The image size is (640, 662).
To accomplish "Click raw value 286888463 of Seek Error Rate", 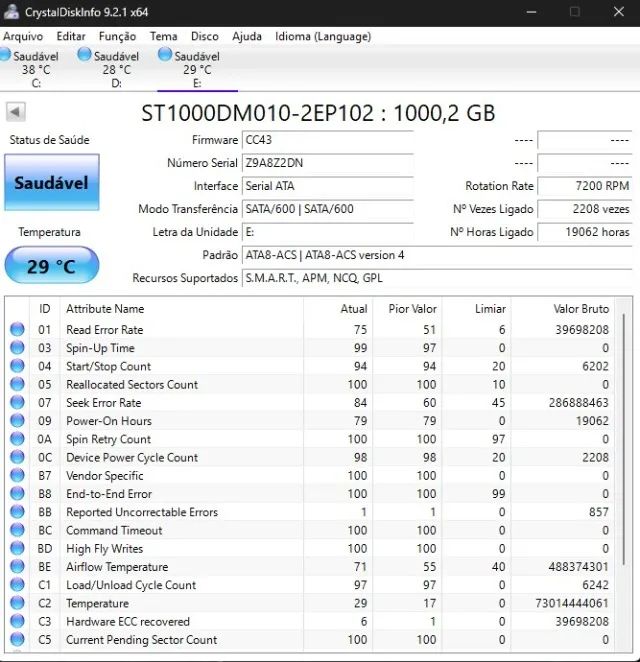I will click(x=578, y=403).
